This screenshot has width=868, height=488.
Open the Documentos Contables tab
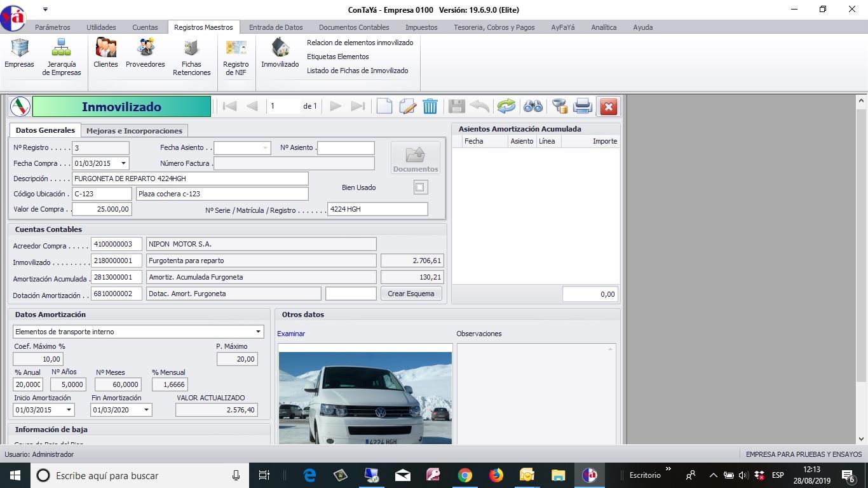tap(354, 27)
